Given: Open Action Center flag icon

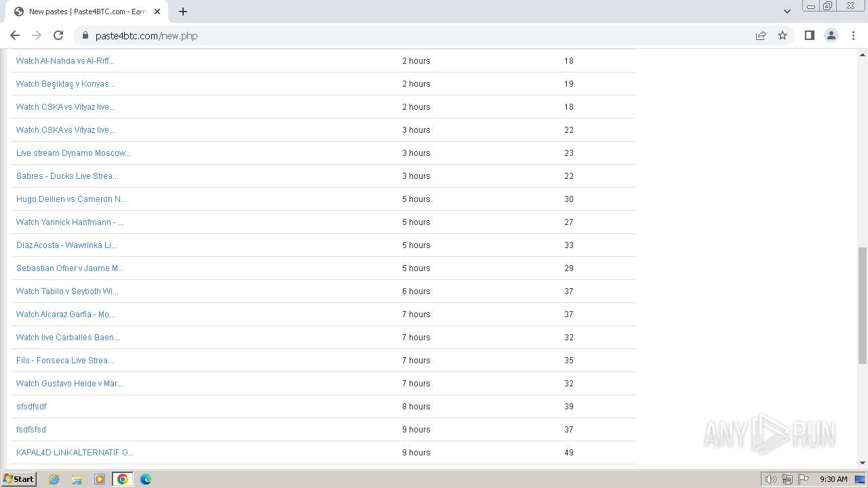Looking at the screenshot, I should pyautogui.click(x=804, y=479).
